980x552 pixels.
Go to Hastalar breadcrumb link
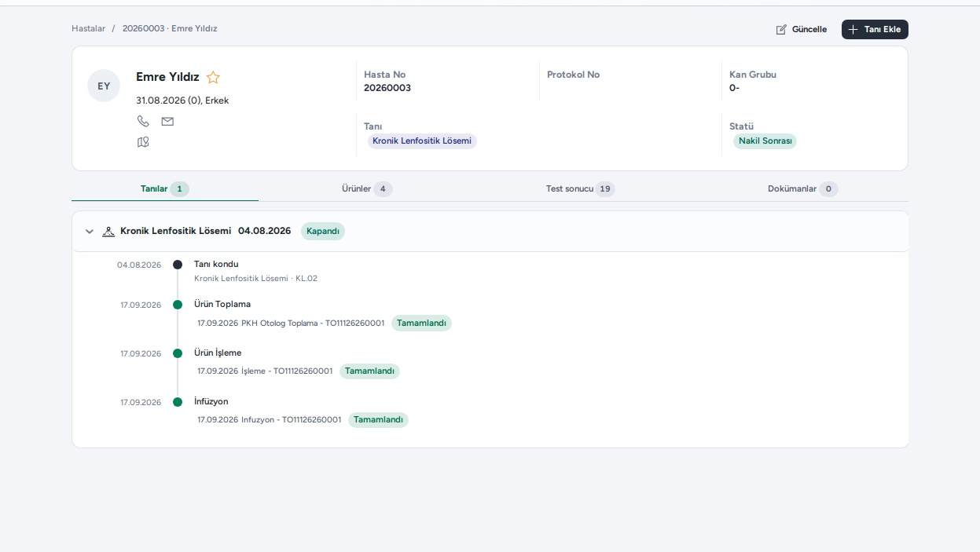(88, 28)
